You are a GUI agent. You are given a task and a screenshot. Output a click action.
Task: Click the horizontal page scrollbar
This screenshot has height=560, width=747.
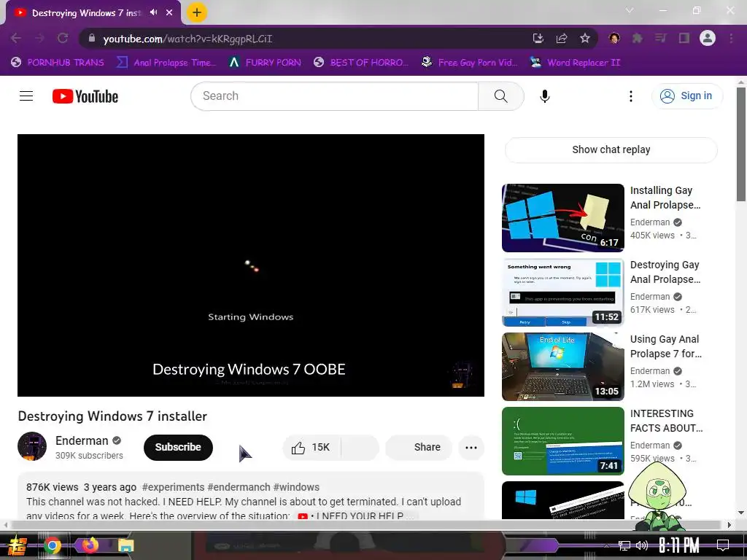pyautogui.click(x=367, y=525)
